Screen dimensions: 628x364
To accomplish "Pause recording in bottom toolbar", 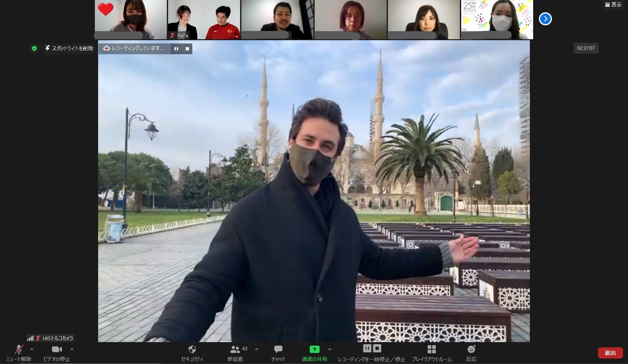I will tap(367, 348).
